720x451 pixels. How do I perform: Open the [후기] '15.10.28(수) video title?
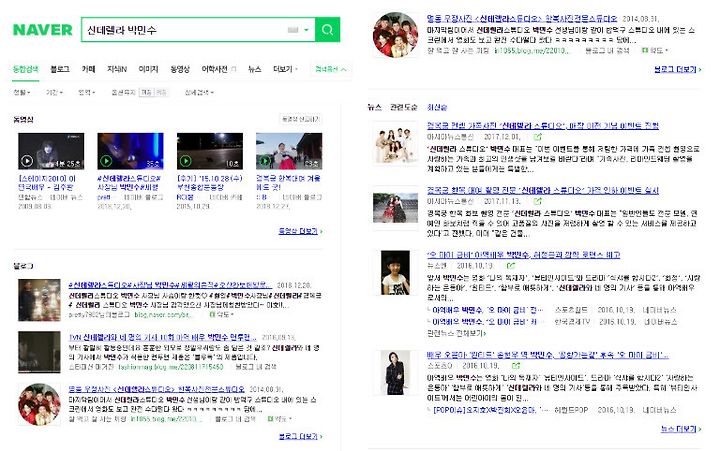(209, 182)
